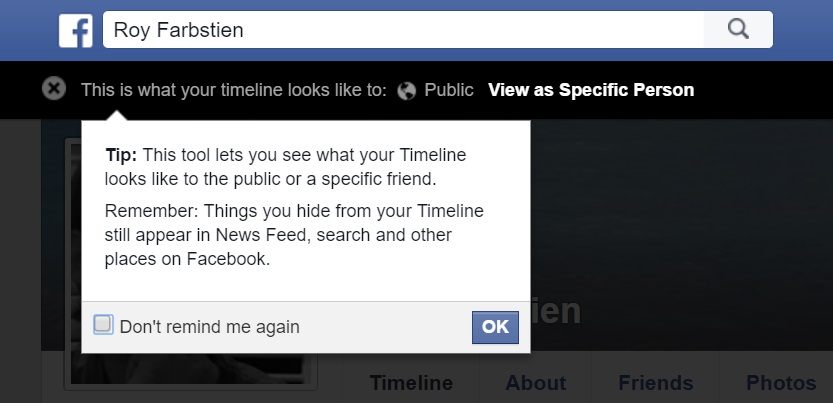Open the View as Specific Person link
833x403 pixels.
pyautogui.click(x=590, y=90)
